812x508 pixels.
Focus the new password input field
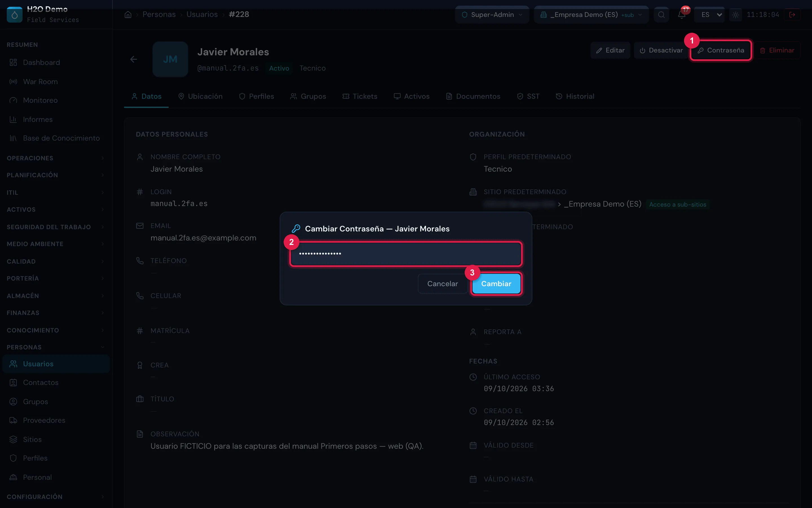[406, 254]
